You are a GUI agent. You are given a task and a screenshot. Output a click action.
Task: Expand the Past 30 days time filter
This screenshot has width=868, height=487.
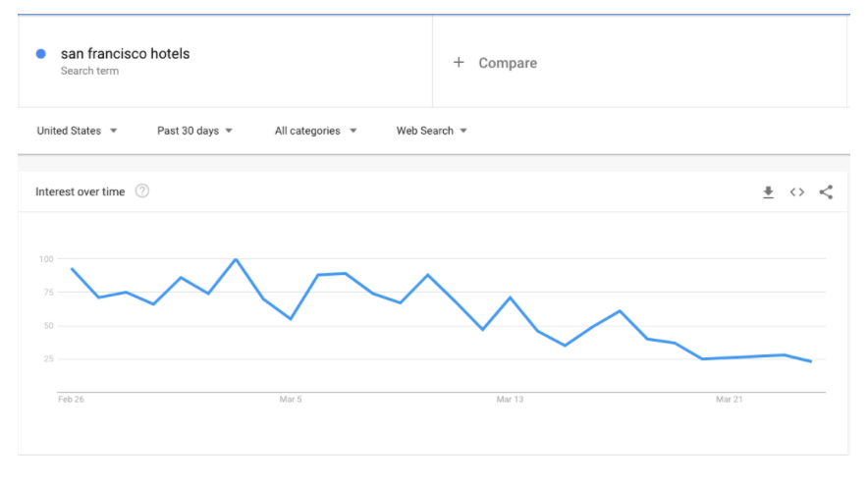point(194,131)
